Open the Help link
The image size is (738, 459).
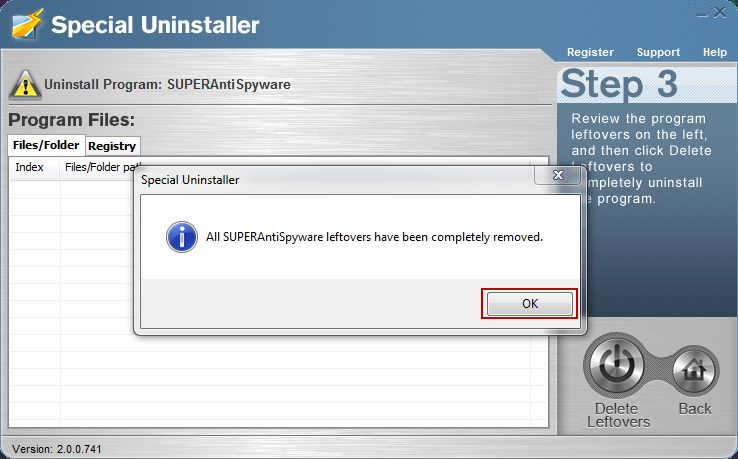point(714,52)
